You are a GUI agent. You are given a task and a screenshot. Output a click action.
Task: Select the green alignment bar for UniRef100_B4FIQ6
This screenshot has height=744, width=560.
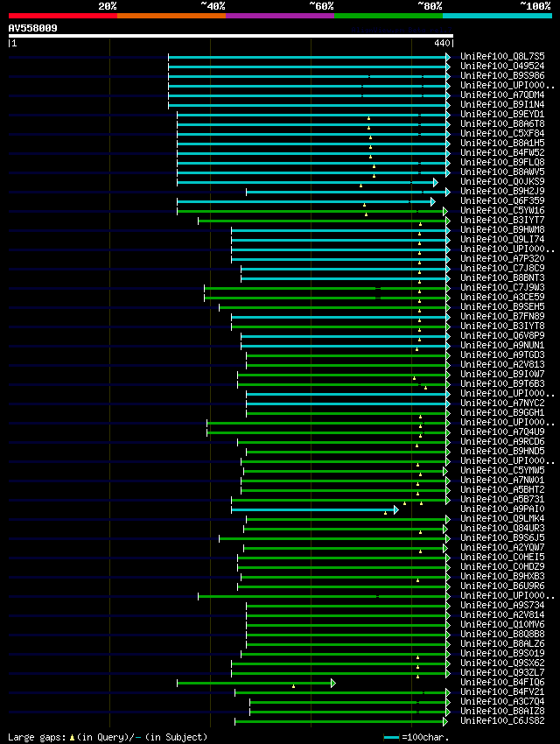pos(254,684)
